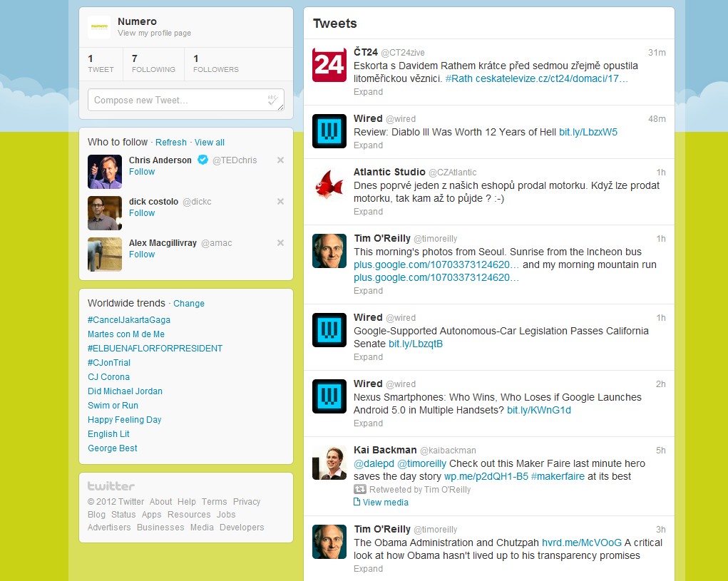
Task: Click Kai Backman's avatar
Action: (329, 463)
